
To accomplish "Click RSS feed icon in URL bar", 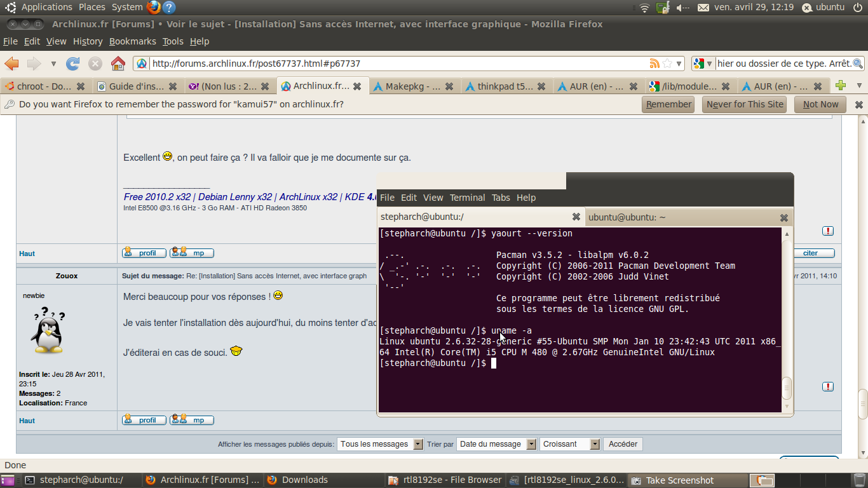I will [x=654, y=64].
